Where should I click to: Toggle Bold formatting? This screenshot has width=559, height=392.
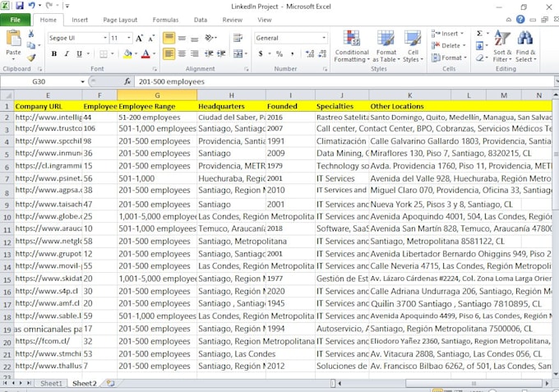54,53
